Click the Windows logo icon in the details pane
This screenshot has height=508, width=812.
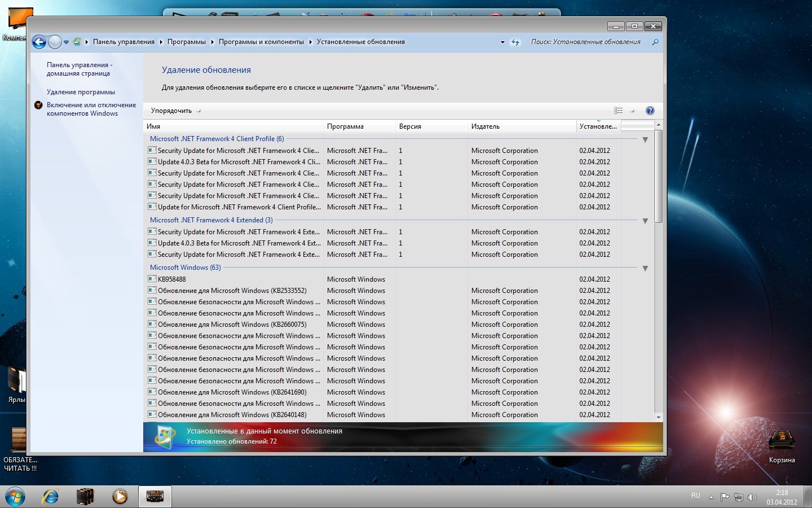point(164,437)
